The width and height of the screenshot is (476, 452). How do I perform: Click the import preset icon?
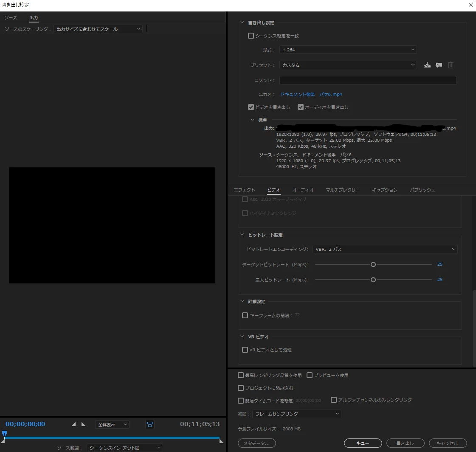(439, 65)
